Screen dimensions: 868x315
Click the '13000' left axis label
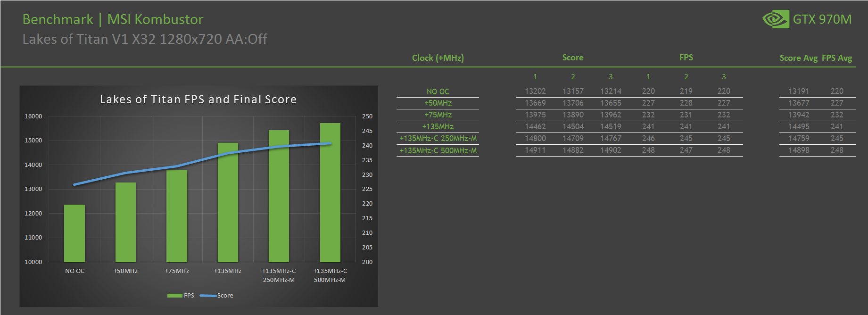coord(33,189)
